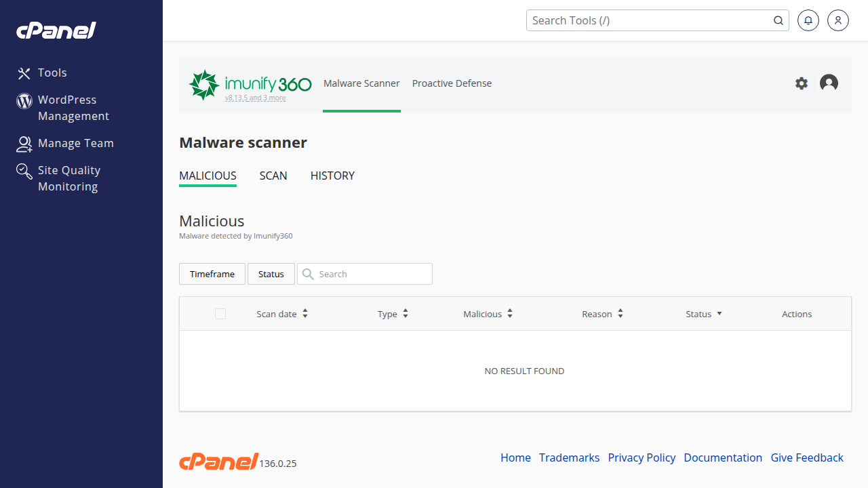
Task: Open the Status filter dropdown
Action: pyautogui.click(x=271, y=274)
